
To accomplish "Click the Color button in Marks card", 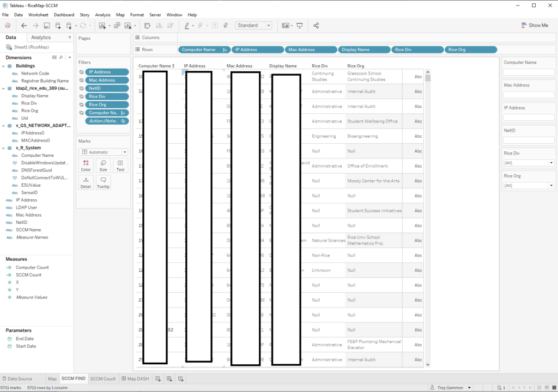I will click(x=86, y=166).
